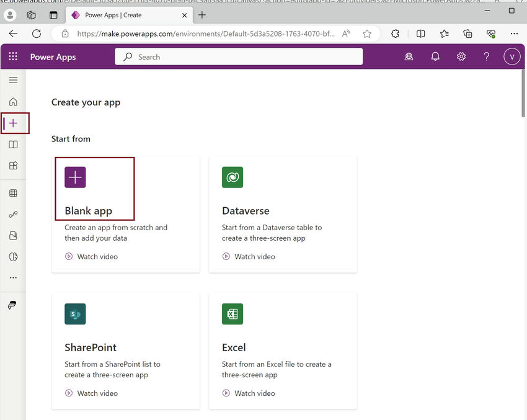Open settings gear in Power Apps header

(x=461, y=56)
